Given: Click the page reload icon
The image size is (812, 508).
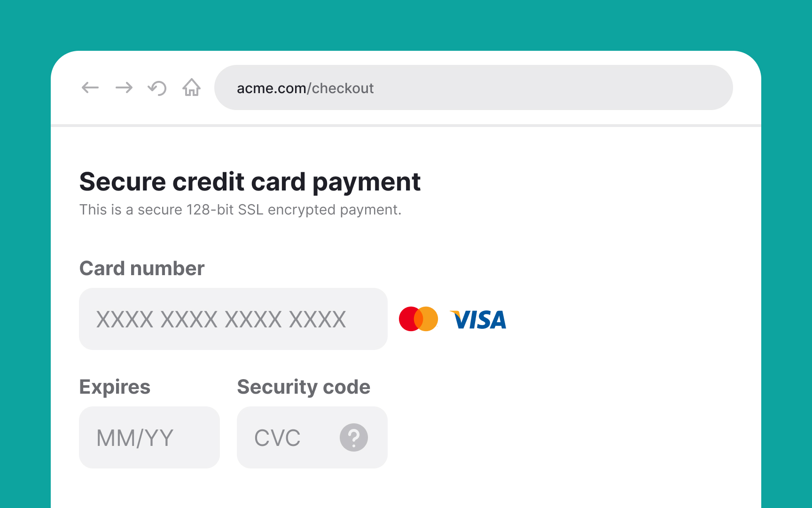Looking at the screenshot, I should point(157,87).
